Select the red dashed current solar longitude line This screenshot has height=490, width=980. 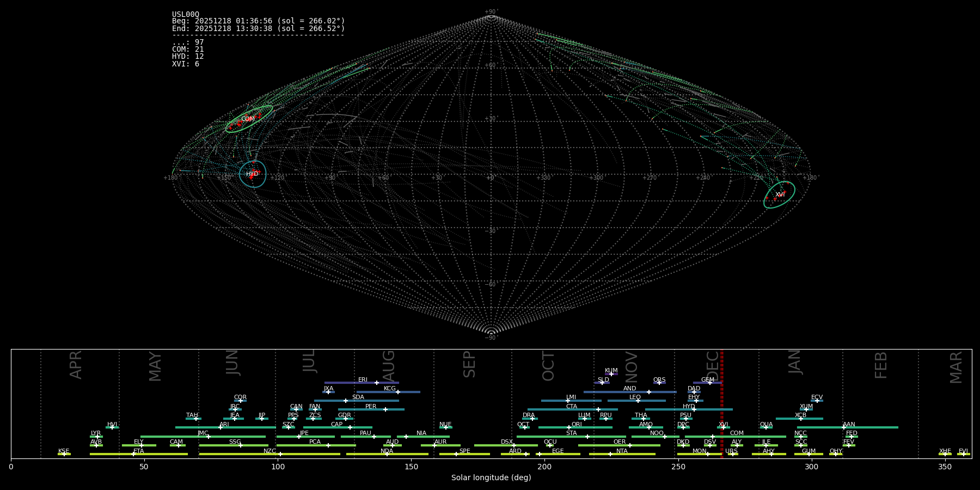point(722,403)
